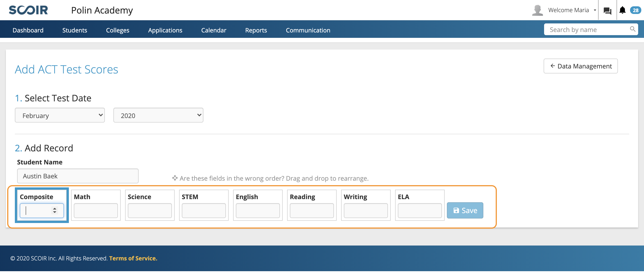Screen dimensions: 644x273
Task: Click the Select Test Date heading
Action: click(x=53, y=98)
